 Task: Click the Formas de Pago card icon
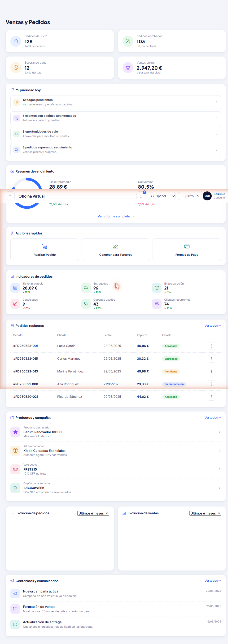coord(187,247)
